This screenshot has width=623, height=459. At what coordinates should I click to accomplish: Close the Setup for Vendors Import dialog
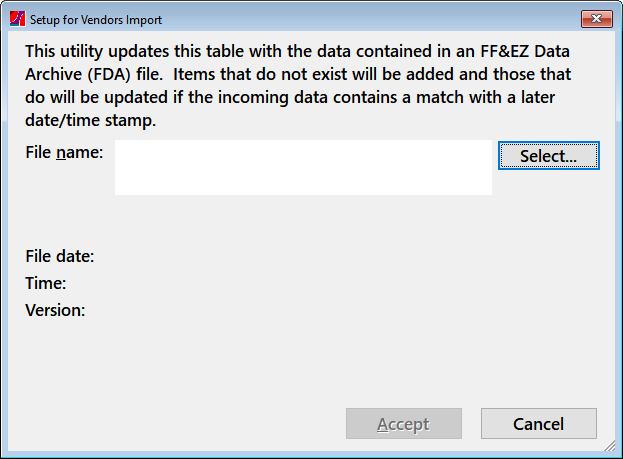pyautogui.click(x=596, y=19)
